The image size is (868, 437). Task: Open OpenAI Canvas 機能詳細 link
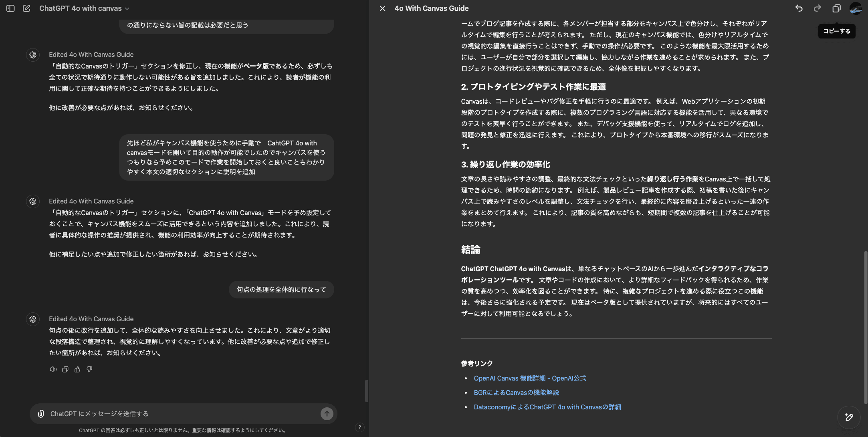pos(530,378)
